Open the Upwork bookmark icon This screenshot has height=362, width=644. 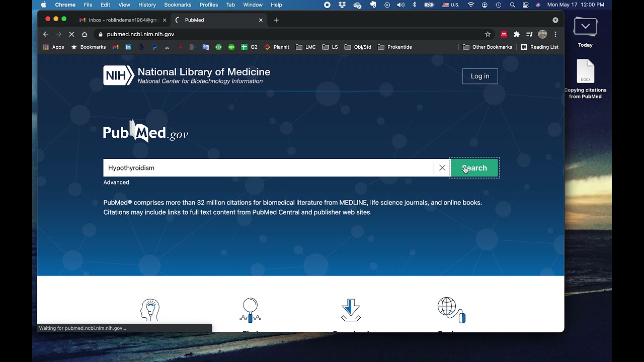point(231,47)
